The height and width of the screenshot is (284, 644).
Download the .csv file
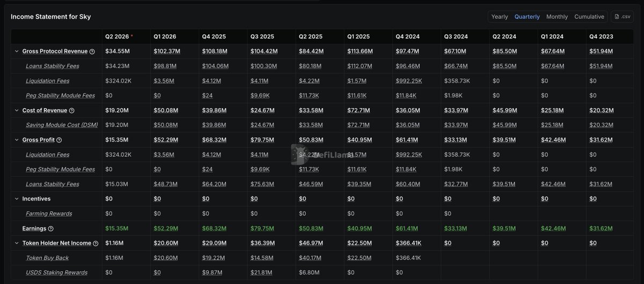[623, 17]
